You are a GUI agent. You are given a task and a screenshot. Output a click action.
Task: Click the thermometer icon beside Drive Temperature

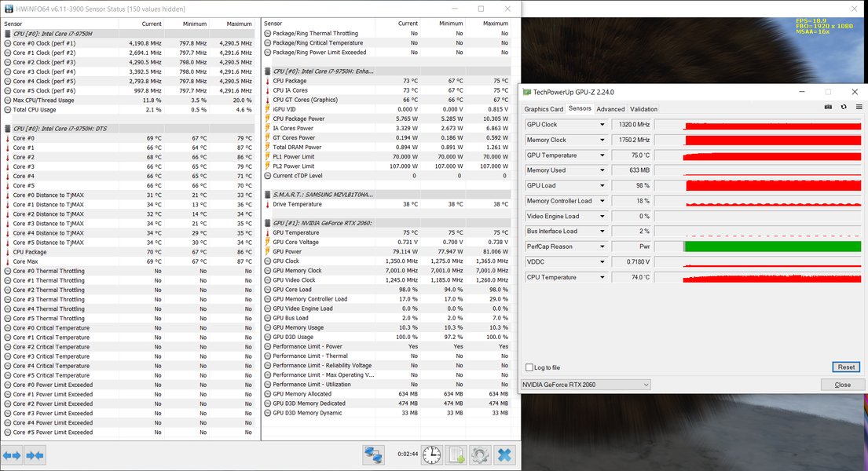(x=268, y=204)
